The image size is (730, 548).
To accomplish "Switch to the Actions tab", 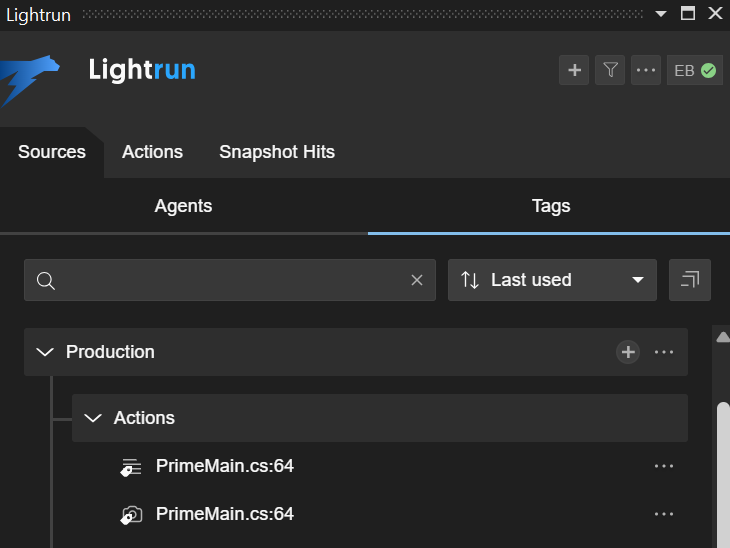I will pyautogui.click(x=152, y=152).
